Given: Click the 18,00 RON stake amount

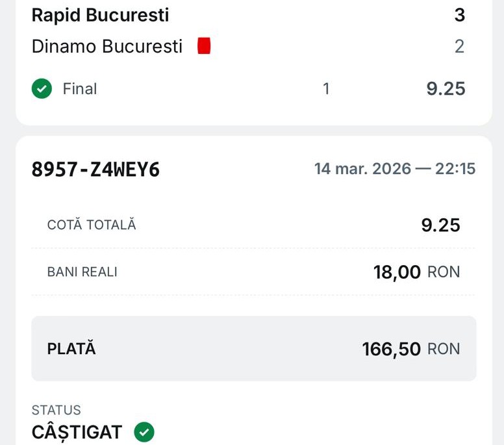Looking at the screenshot, I should point(416,272).
